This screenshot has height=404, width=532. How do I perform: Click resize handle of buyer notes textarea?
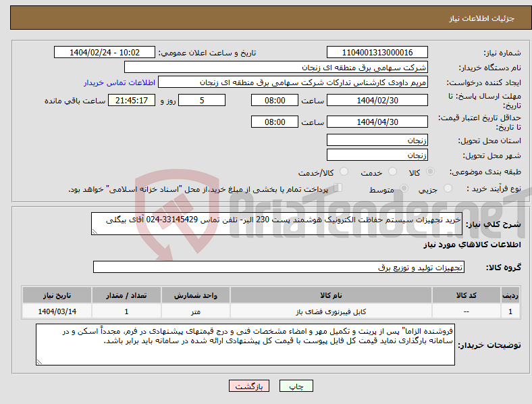click(39, 362)
